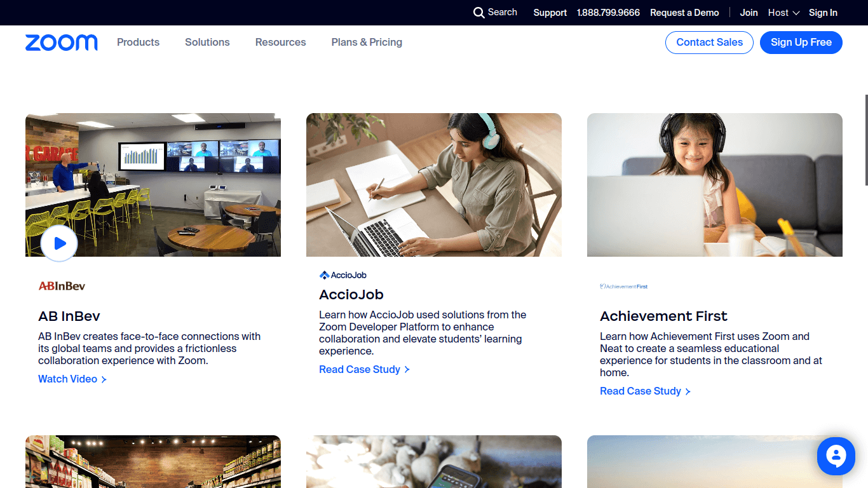868x488 pixels.
Task: Play the AB InBev video
Action: [59, 243]
